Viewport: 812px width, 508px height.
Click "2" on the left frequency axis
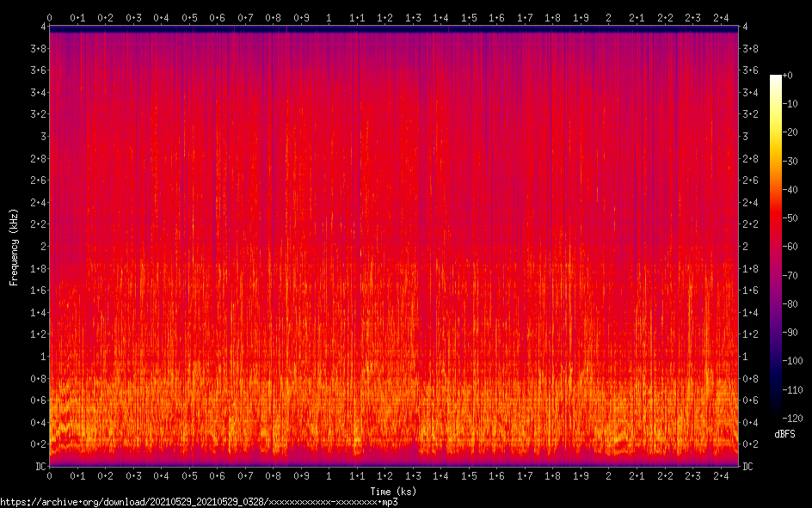tap(44, 247)
